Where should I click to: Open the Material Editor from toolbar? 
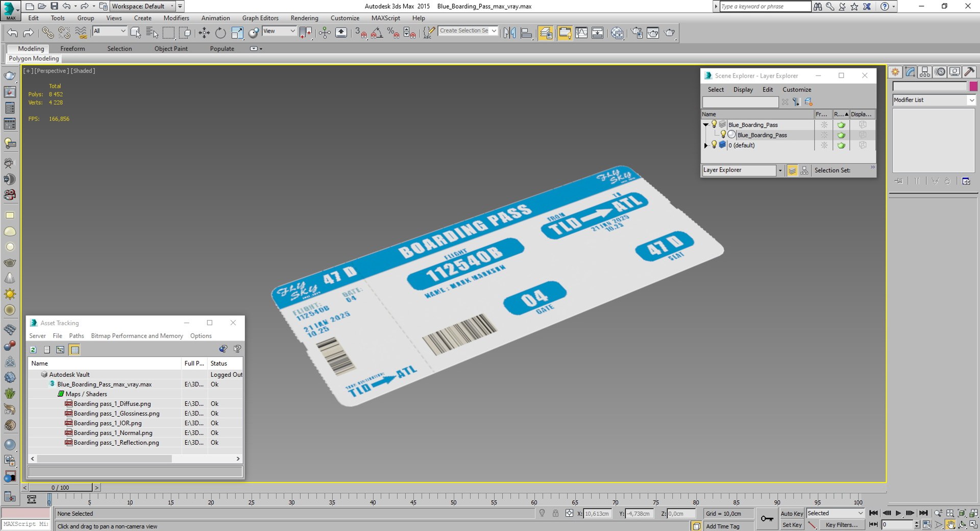tap(617, 33)
